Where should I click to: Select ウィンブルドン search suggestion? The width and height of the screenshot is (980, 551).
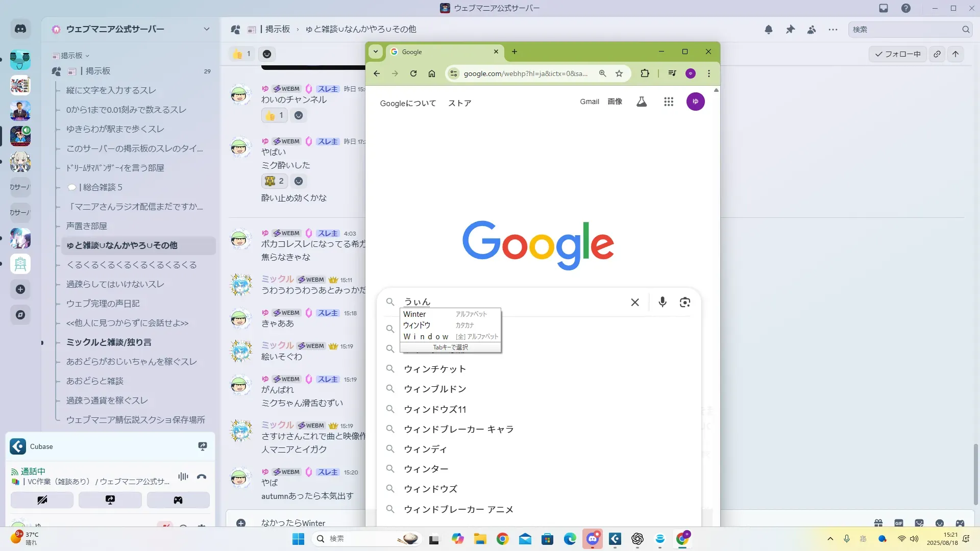pos(435,389)
